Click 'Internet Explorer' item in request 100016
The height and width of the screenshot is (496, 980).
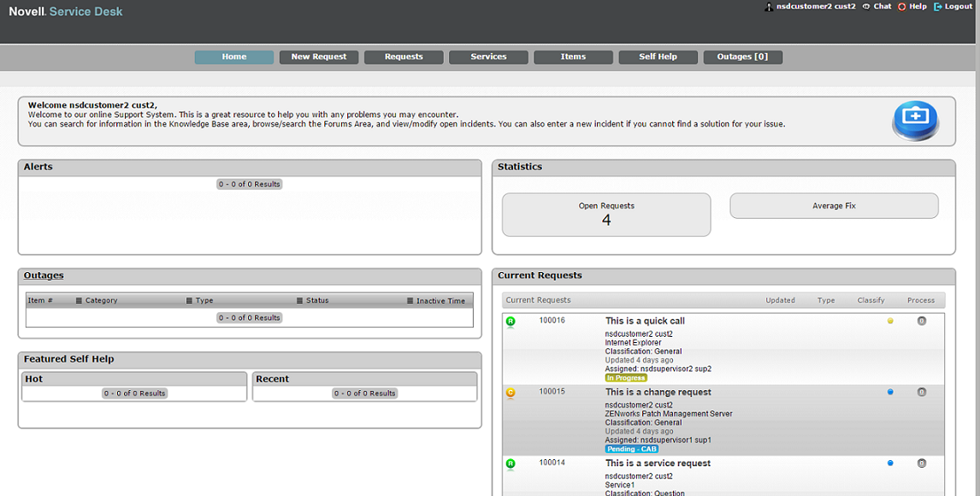pos(633,343)
